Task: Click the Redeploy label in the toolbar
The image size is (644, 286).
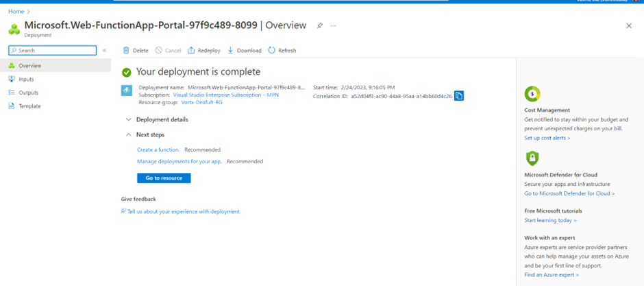Action: click(x=209, y=51)
